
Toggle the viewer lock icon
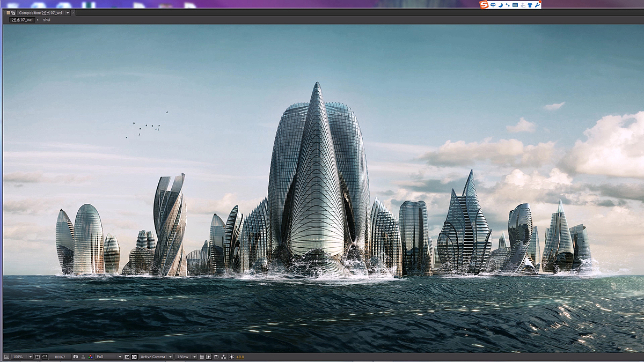coord(13,13)
